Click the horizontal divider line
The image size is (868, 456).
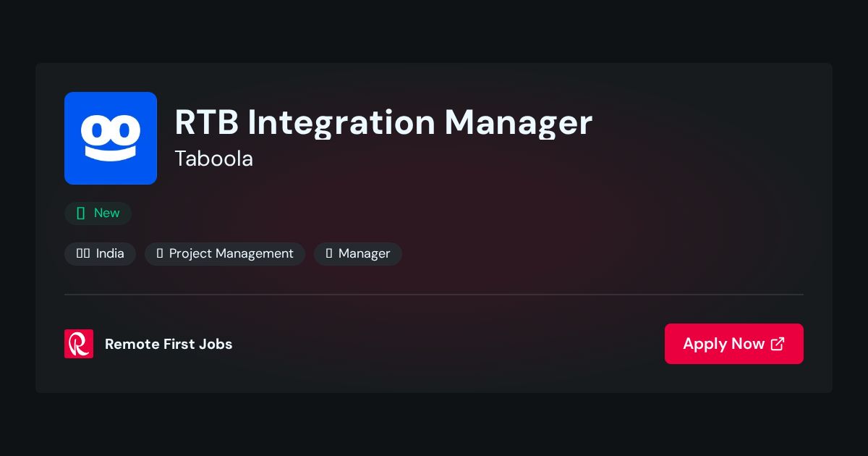[x=434, y=295]
